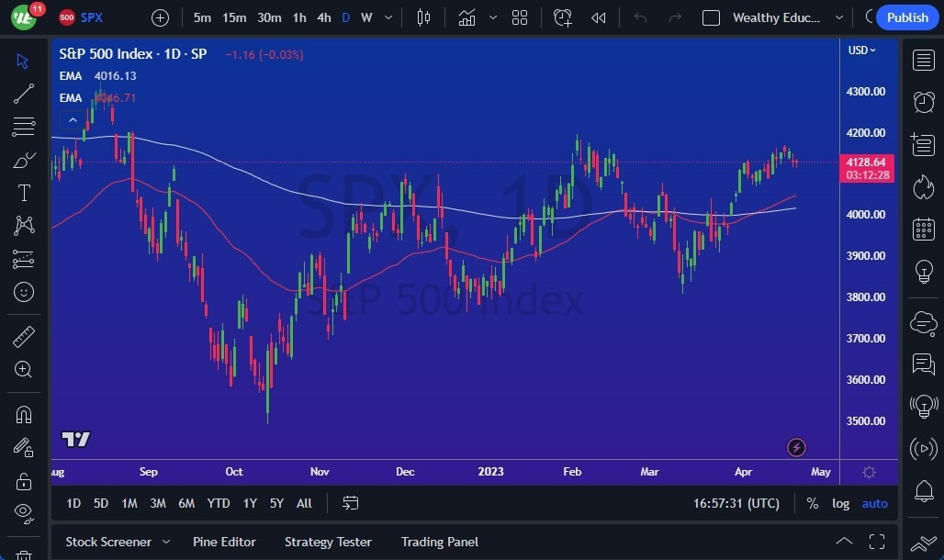Select the Measure ruler tool
The image size is (944, 560).
tap(25, 336)
